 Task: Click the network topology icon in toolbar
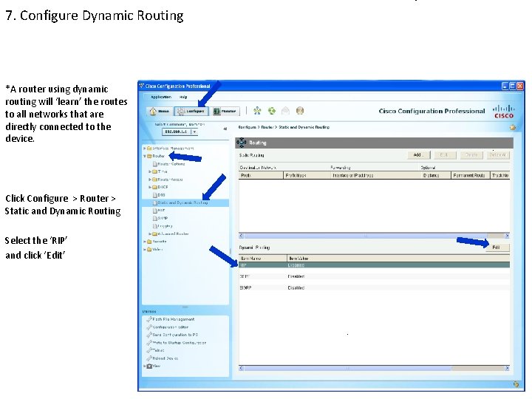258,111
